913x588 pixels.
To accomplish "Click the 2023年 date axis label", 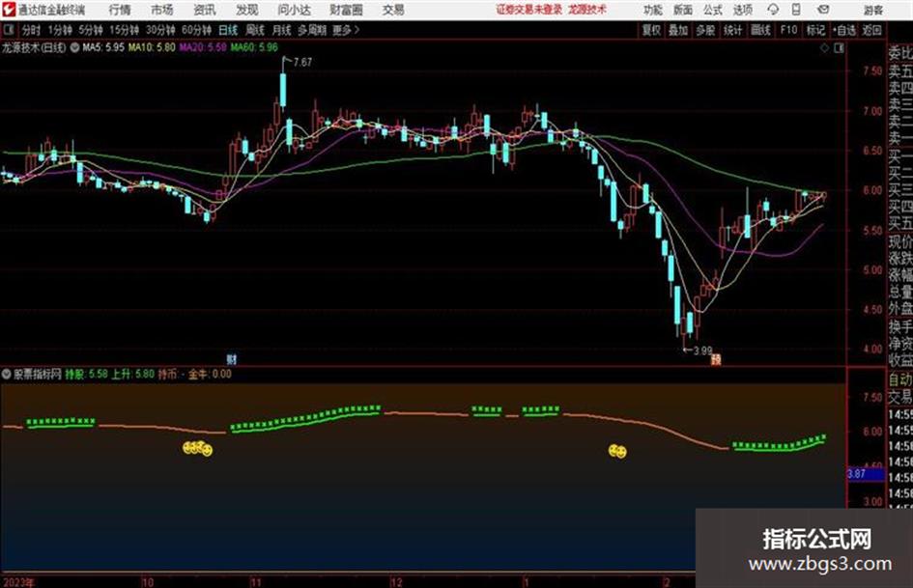I will [18, 582].
